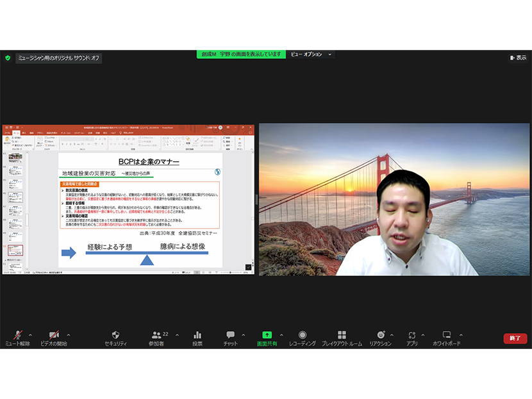The height and width of the screenshot is (399, 532).
Task: Open Breakout Rooms grid icon
Action: (342, 336)
